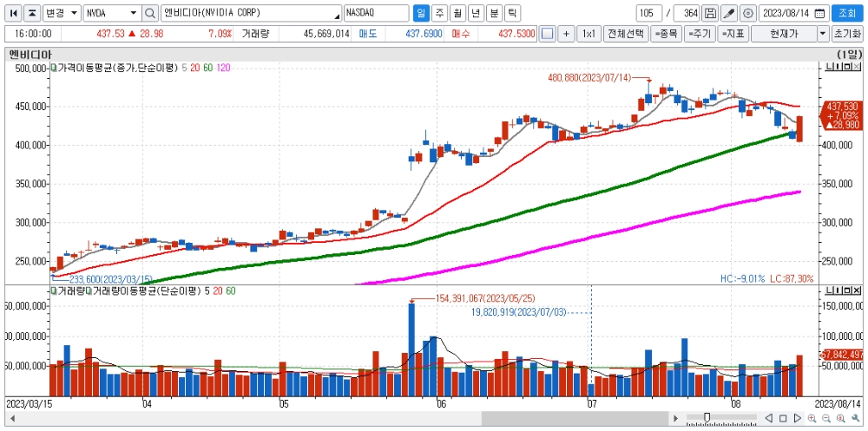Click the jump-to-first navigation icon
Screen dimensions: 868x431
pos(14,13)
